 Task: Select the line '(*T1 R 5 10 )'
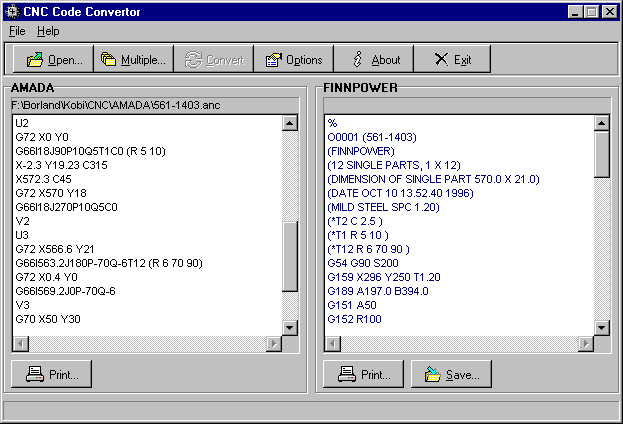tap(358, 235)
